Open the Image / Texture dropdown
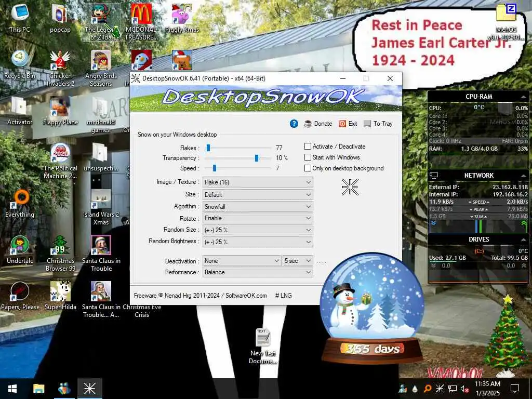 coord(258,182)
